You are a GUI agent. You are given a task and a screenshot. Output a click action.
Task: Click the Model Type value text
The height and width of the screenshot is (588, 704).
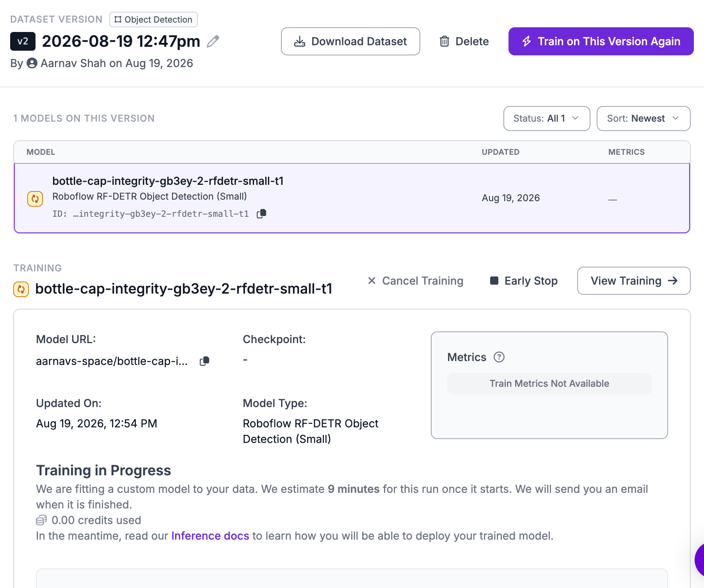tap(311, 431)
